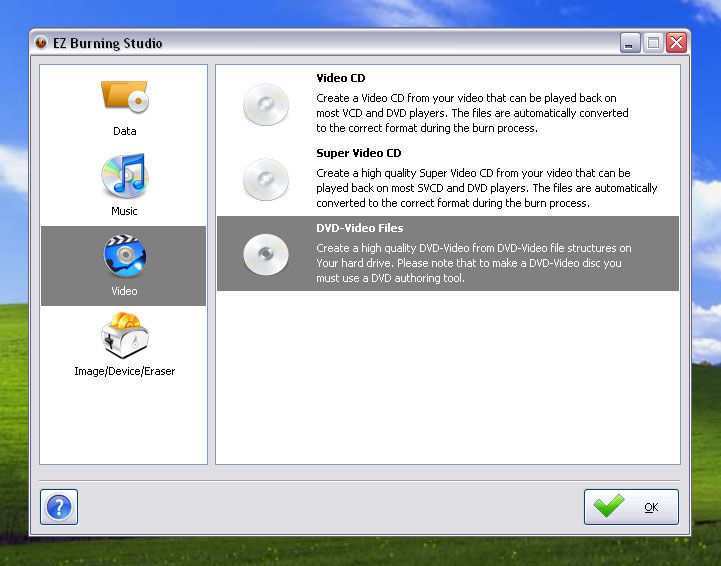
Task: Open help with the question mark button
Action: pyautogui.click(x=59, y=507)
